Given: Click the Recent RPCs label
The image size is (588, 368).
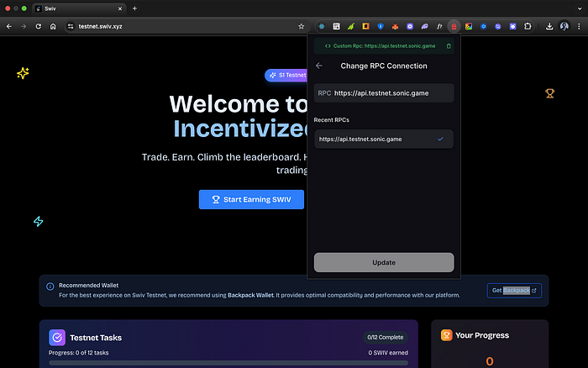Looking at the screenshot, I should coord(332,120).
